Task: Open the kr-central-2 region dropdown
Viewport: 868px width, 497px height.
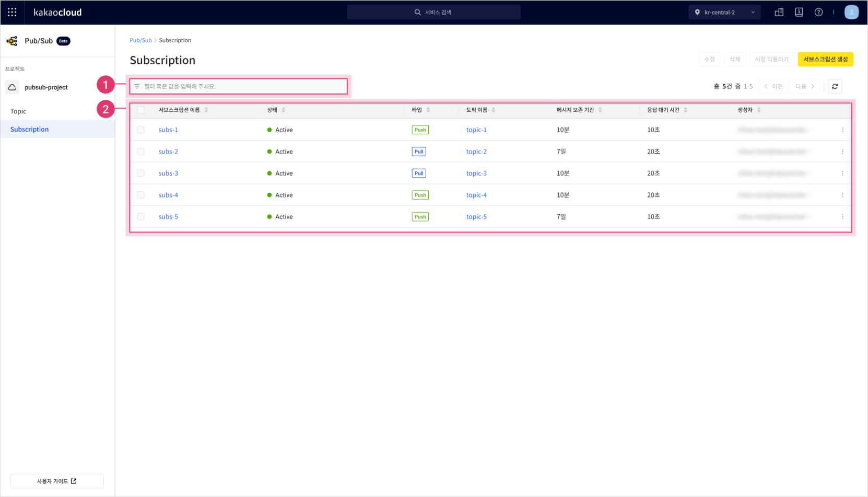Action: pyautogui.click(x=724, y=12)
